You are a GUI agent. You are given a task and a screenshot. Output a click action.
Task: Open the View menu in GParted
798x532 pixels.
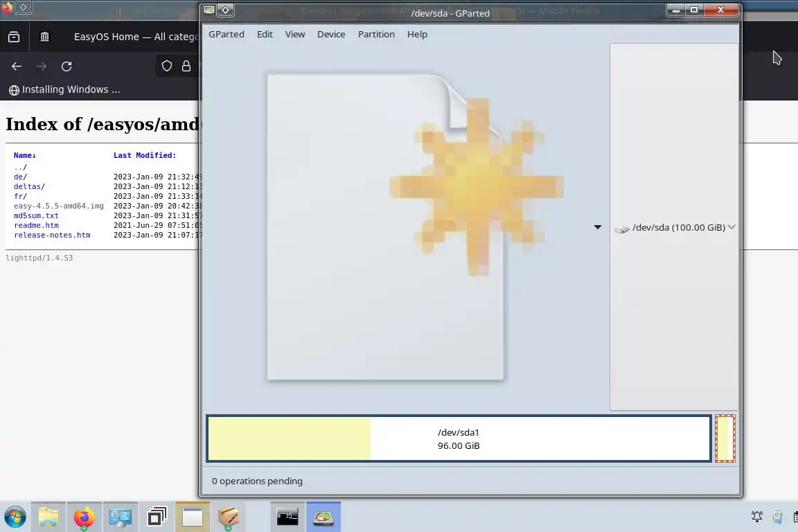point(294,34)
